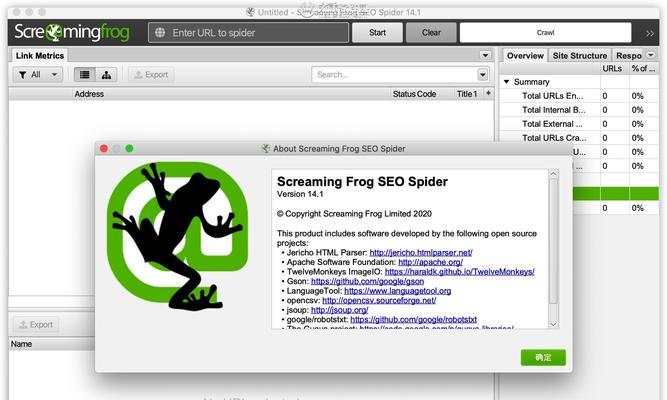The width and height of the screenshot is (667, 400).
Task: Open the Search options dropdown arrow
Action: [482, 75]
